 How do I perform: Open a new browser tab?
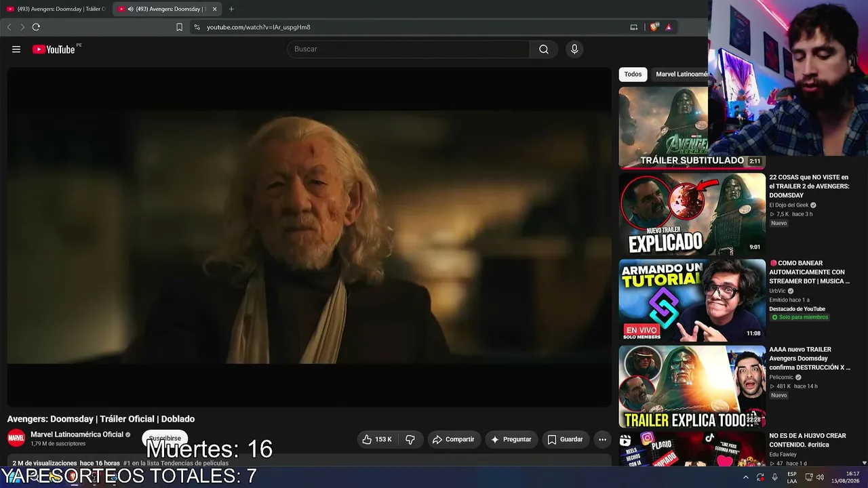click(x=231, y=9)
